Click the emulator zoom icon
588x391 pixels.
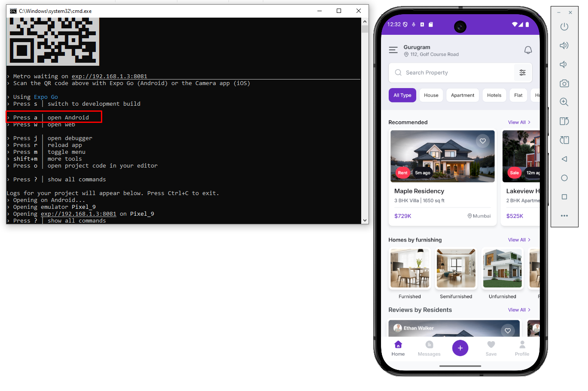564,102
